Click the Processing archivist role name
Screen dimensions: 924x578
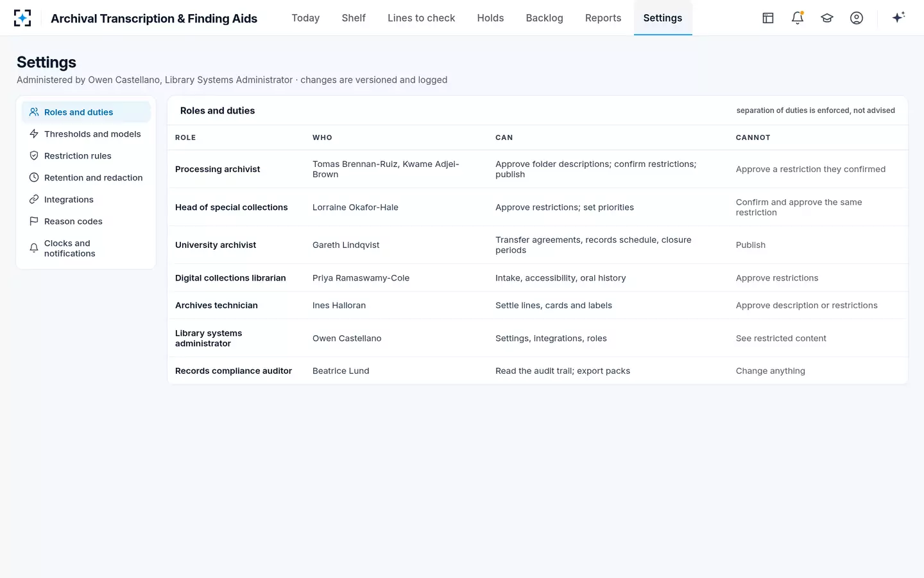[x=218, y=169]
